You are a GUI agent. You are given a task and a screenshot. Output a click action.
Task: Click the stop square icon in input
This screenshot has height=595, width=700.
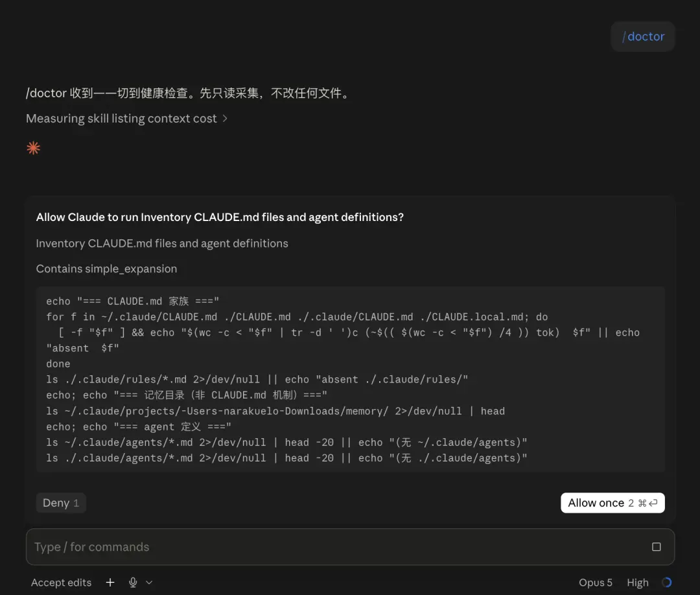[x=656, y=547]
